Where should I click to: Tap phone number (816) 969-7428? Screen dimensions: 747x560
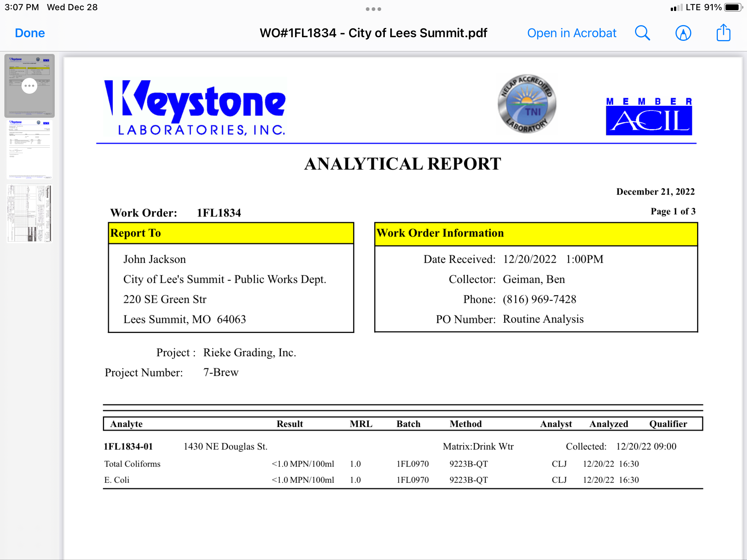pos(539,299)
